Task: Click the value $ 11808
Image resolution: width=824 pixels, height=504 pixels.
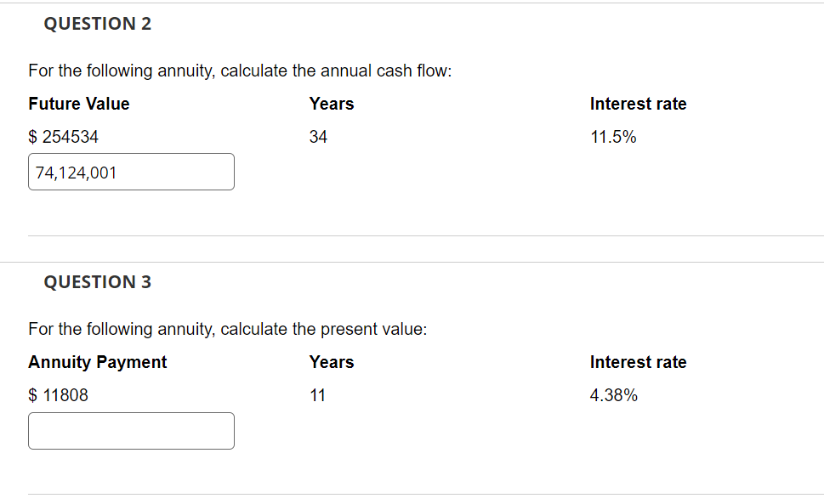Action: (57, 395)
